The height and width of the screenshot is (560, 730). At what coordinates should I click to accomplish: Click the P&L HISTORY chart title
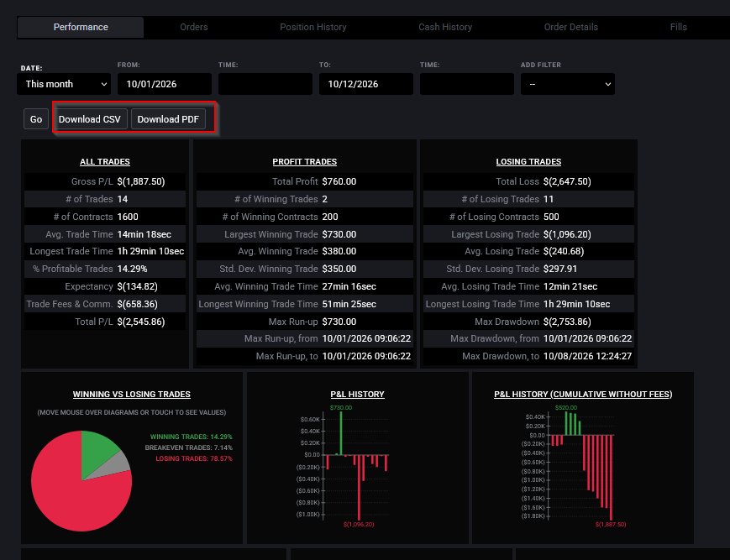[358, 394]
